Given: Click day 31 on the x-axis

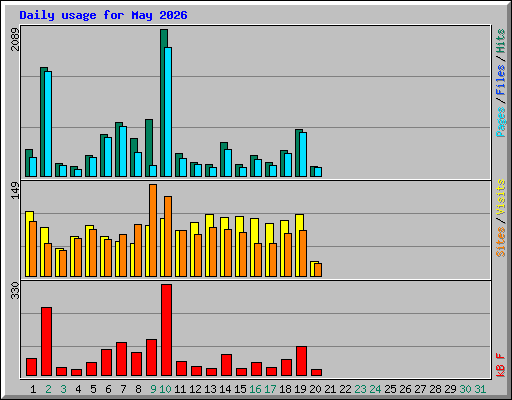Looking at the screenshot, I should [480, 389].
